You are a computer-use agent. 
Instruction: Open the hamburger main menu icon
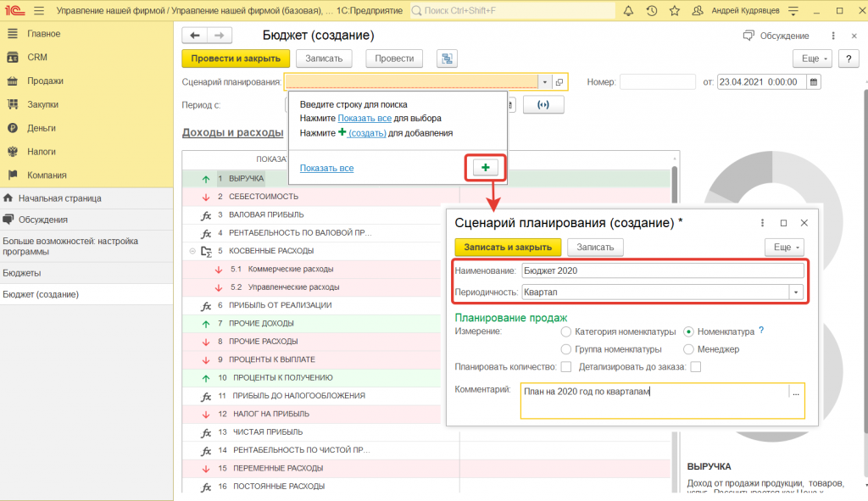click(38, 12)
